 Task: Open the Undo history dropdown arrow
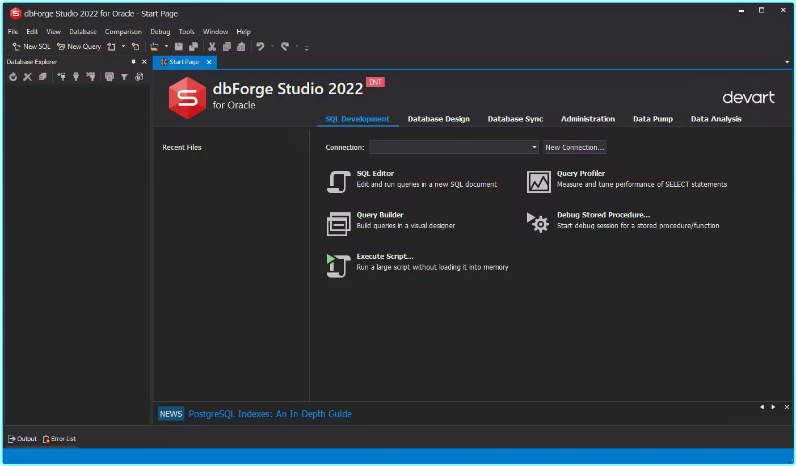(273, 47)
